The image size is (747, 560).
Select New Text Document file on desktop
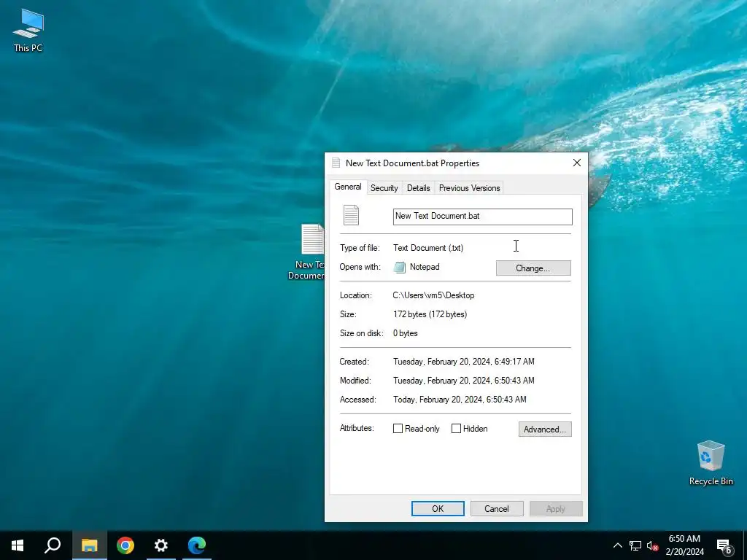coord(307,252)
